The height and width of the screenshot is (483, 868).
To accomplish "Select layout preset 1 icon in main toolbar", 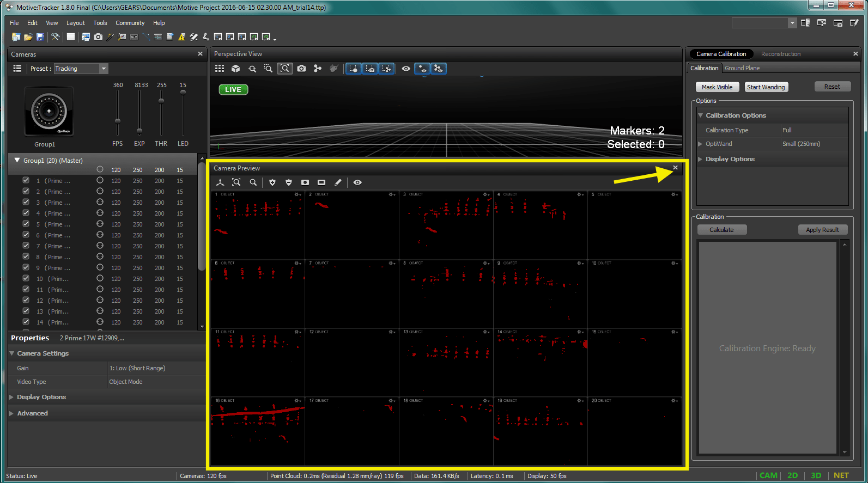I will (218, 37).
